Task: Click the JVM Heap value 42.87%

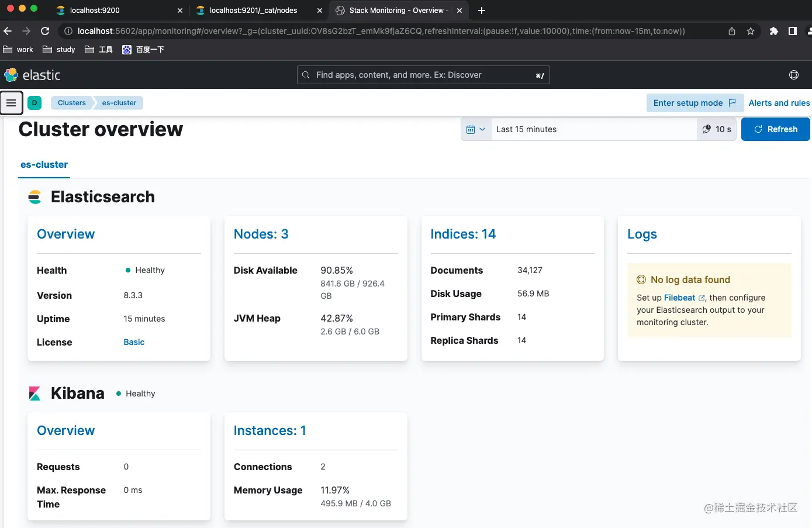Action: [x=337, y=318]
